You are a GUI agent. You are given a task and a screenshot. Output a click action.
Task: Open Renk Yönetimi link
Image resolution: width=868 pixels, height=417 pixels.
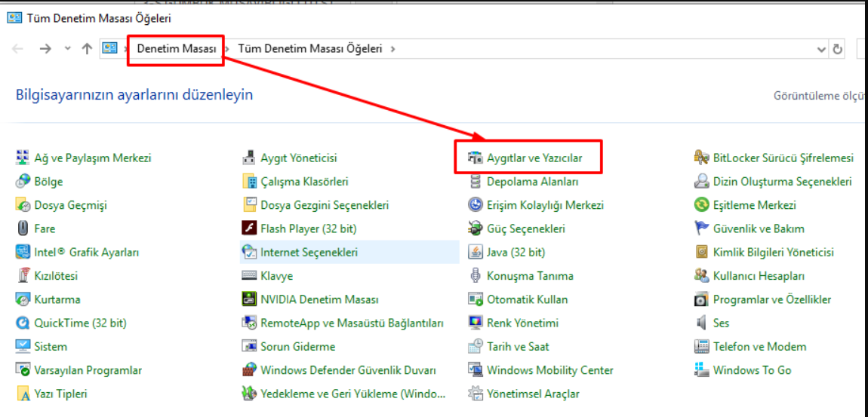click(x=522, y=323)
